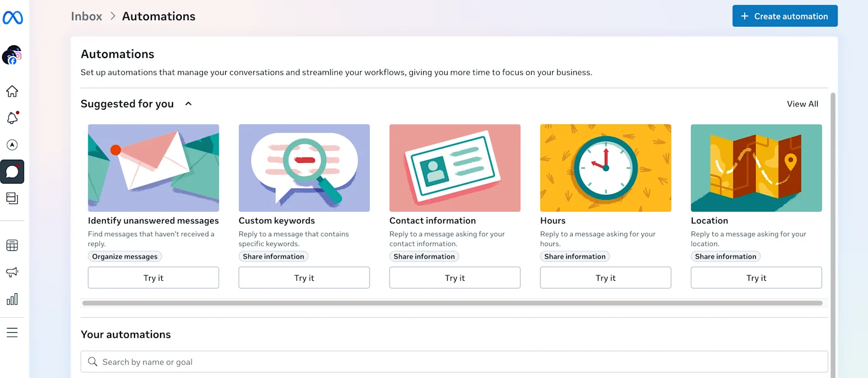
Task: Click Share information tag under Custom keywords
Action: point(273,256)
